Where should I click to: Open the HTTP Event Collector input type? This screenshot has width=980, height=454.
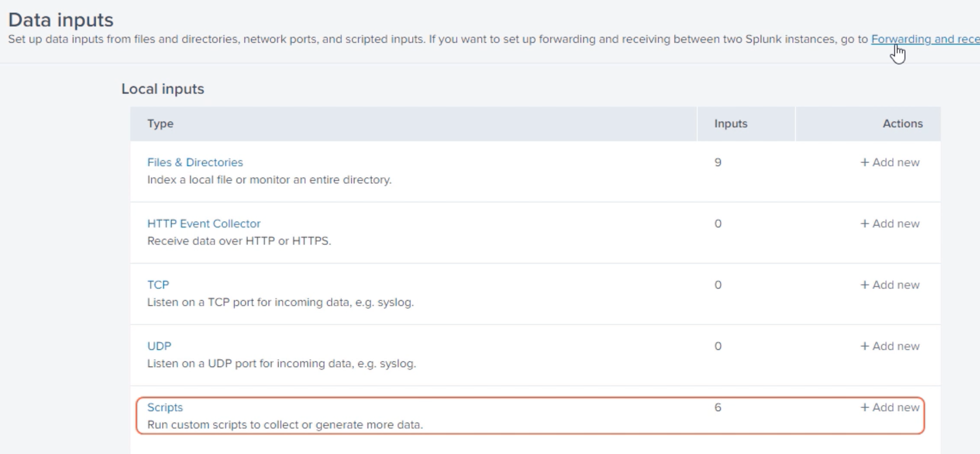204,224
